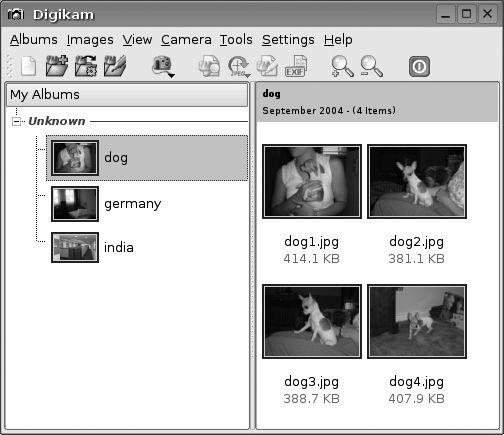Viewport: 504px width, 435px height.
Task: Open the Camera menu
Action: point(186,40)
